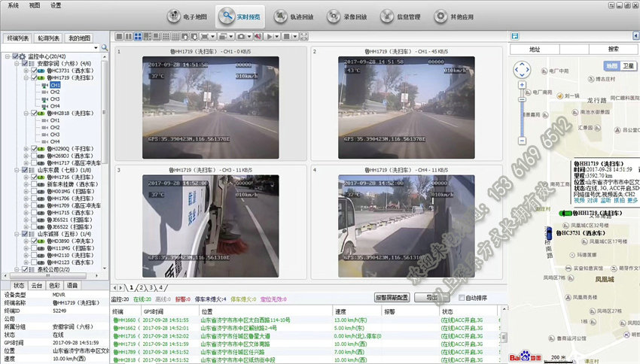Screen dimensions: 640x364
Task: Enter fullscreen video with expand icon
Action: [304, 36]
